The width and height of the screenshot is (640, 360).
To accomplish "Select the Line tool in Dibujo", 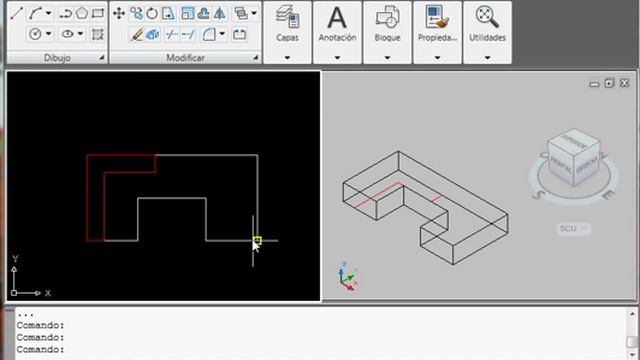I will 17,13.
